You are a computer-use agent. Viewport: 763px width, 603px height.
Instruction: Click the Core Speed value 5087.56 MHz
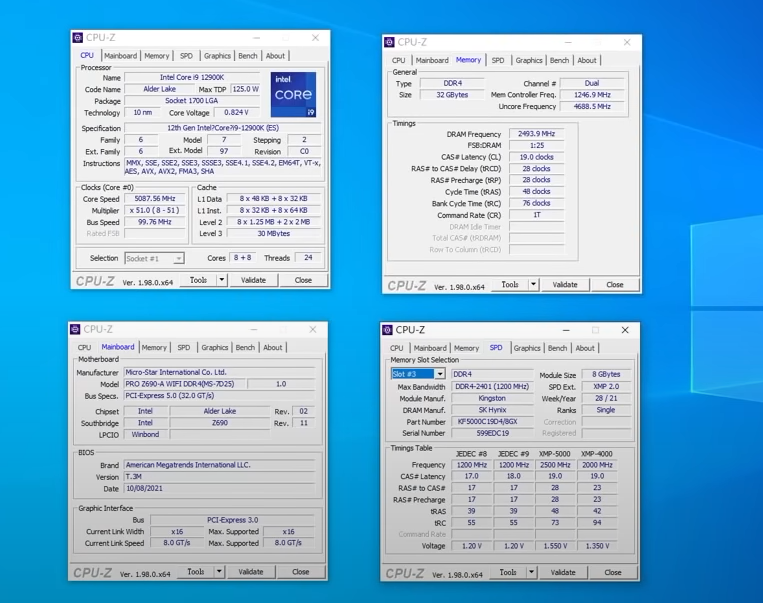[x=155, y=199]
